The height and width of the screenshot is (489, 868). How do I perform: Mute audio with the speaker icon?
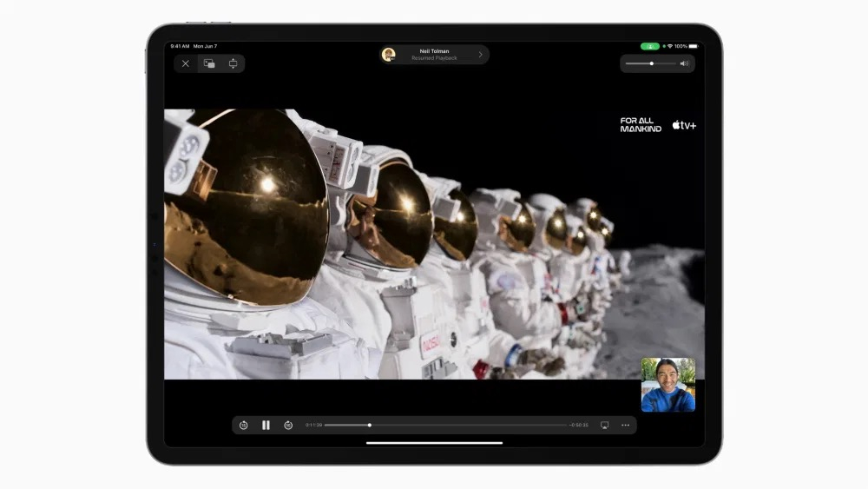684,63
